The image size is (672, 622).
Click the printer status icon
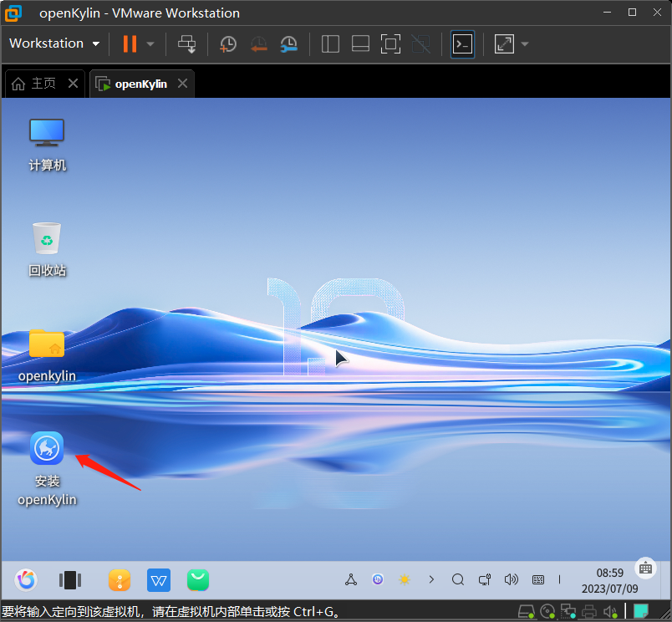[x=589, y=611]
